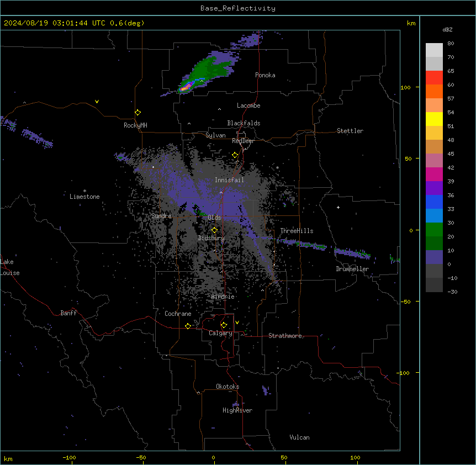Image resolution: width=476 pixels, height=465 pixels.
Task: Click the Innisfail city label
Action: pyautogui.click(x=229, y=180)
